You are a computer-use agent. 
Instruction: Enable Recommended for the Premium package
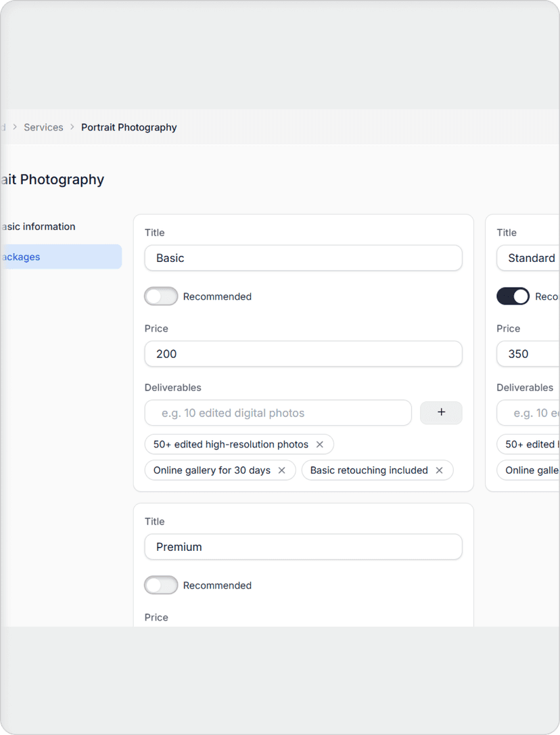[x=160, y=585]
